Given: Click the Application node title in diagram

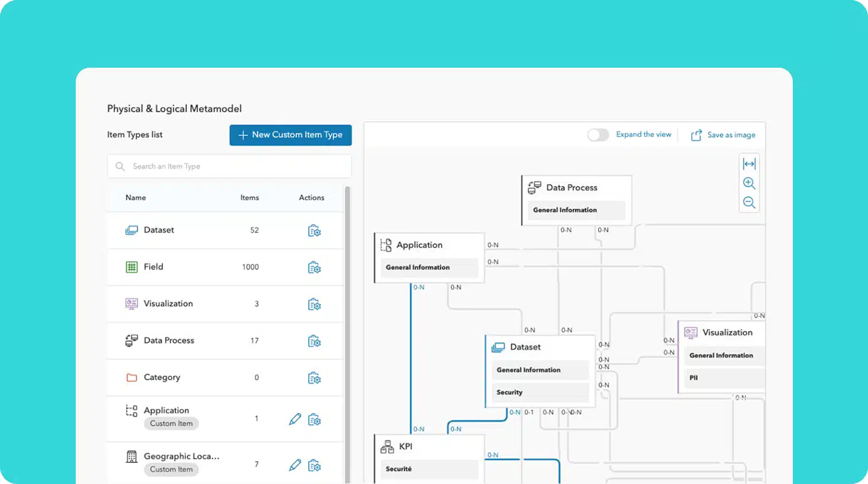Looking at the screenshot, I should pos(419,245).
